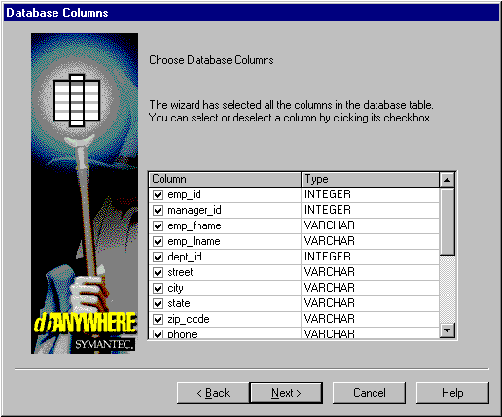502x417 pixels.
Task: Toggle the street column checkbox
Action: (x=158, y=273)
